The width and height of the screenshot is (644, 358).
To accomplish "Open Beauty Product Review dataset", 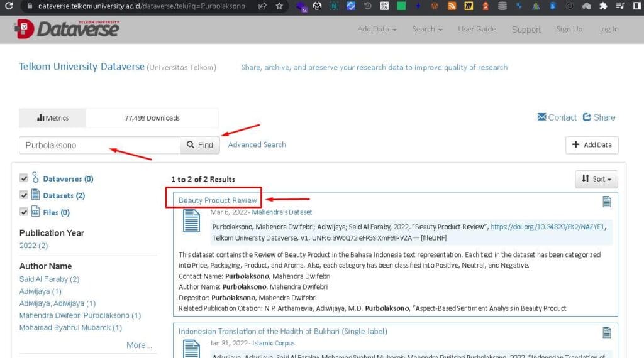I will tap(218, 200).
